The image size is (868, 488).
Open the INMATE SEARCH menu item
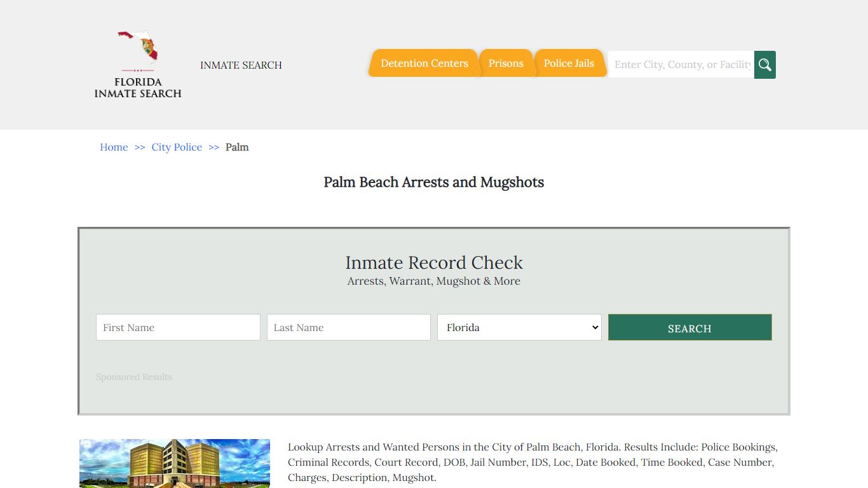tap(241, 65)
